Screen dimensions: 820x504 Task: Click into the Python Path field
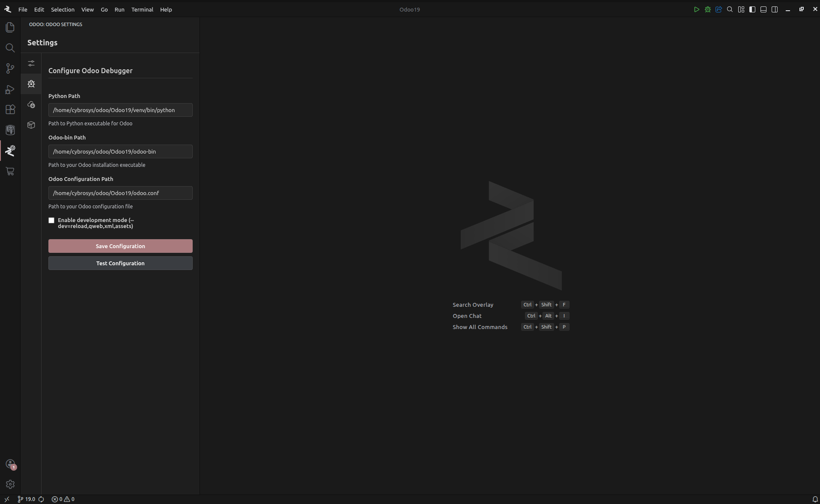pos(120,110)
